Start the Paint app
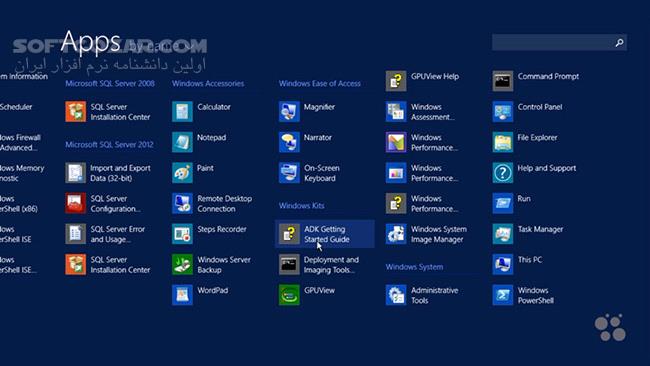This screenshot has height=366, width=650. [194, 173]
